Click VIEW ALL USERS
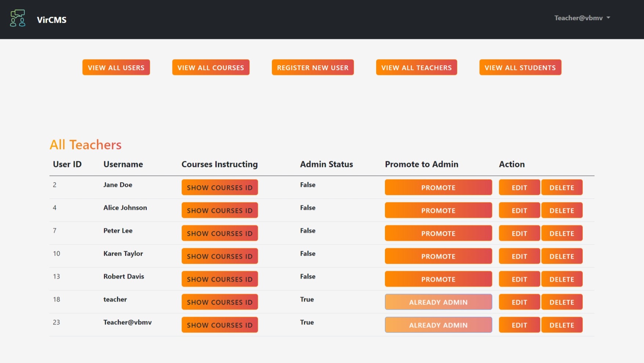The image size is (644, 363). pos(116,67)
